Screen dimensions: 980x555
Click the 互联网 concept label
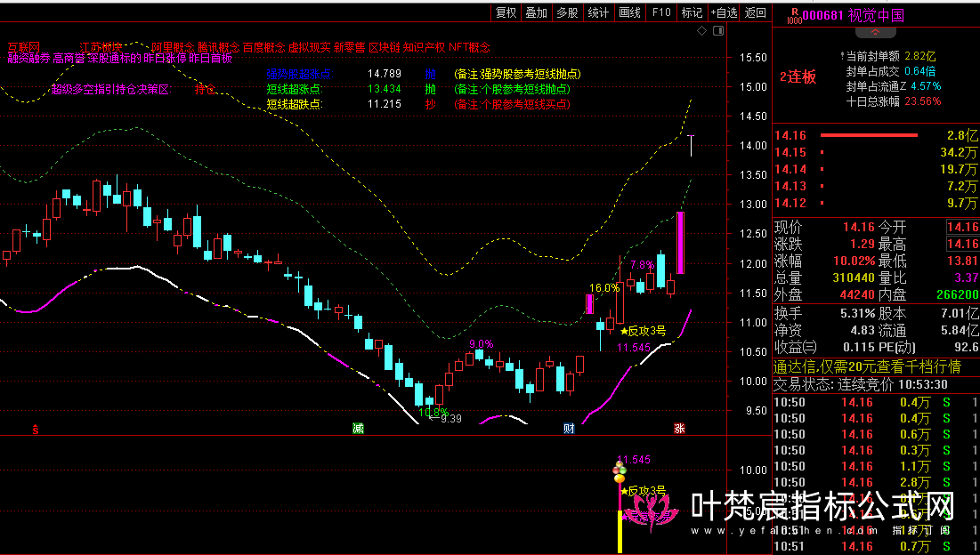(24, 47)
